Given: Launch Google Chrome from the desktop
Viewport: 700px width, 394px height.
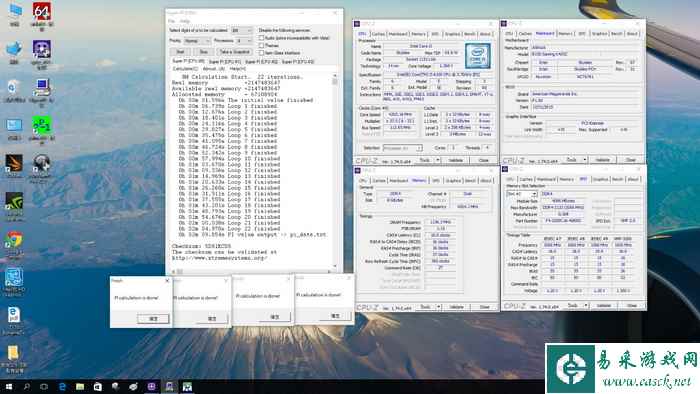Looking at the screenshot, I should pos(14,240).
